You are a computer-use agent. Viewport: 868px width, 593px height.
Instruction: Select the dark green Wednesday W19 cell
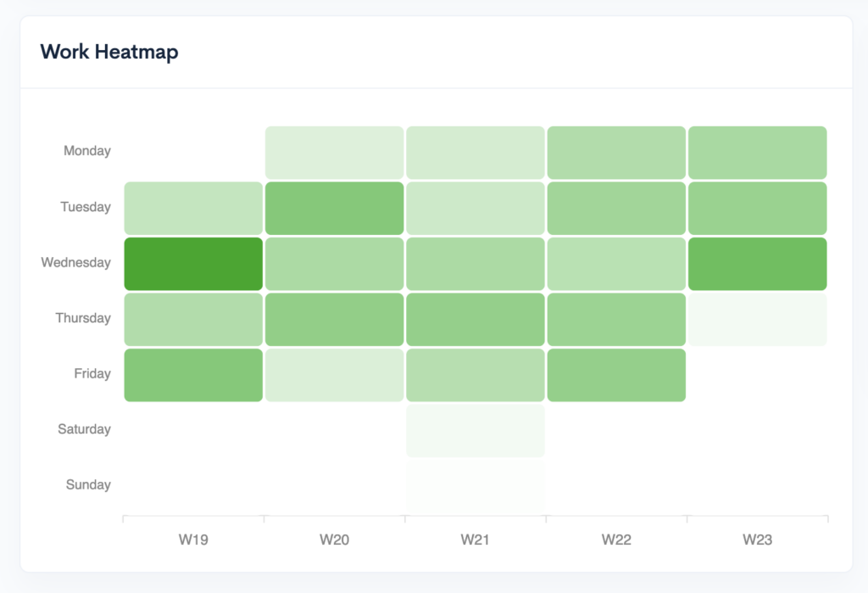point(193,264)
